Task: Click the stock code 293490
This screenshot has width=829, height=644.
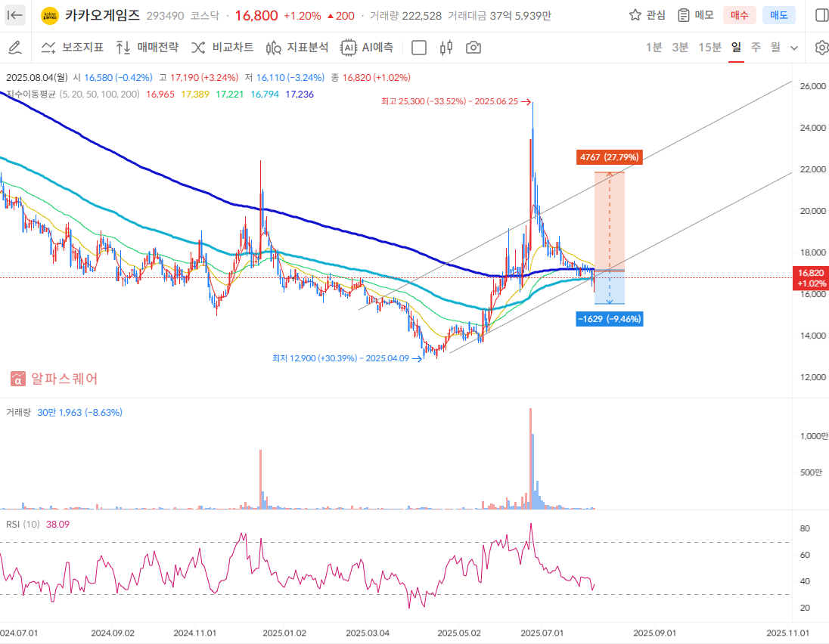Action: click(165, 16)
